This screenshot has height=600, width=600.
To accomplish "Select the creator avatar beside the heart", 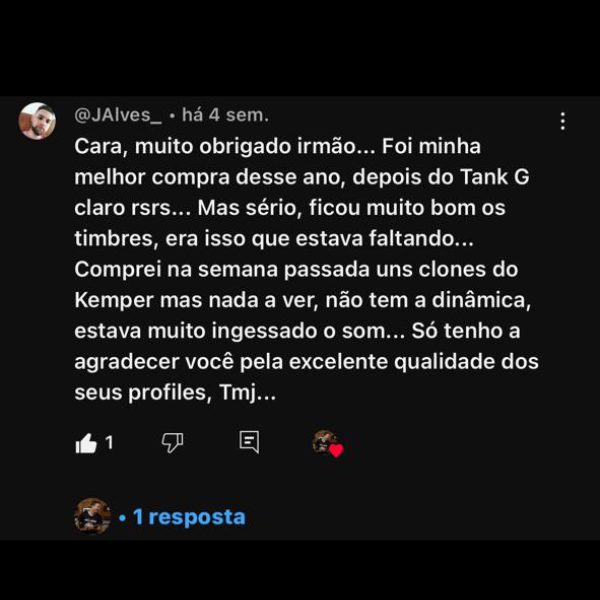I will (323, 441).
